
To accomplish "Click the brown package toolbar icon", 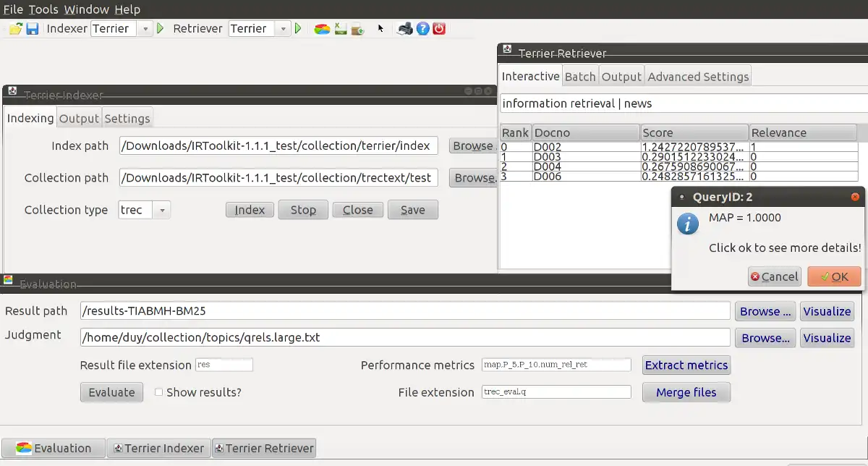I will point(357,29).
